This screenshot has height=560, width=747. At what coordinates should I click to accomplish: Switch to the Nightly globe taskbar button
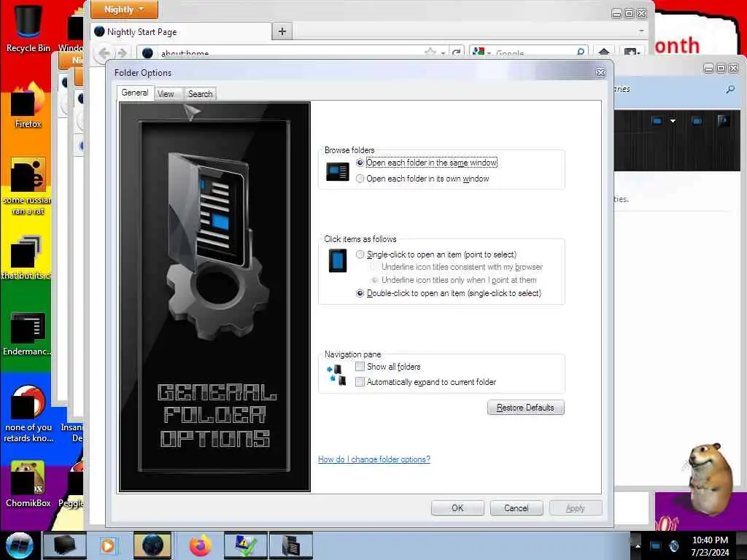(152, 545)
